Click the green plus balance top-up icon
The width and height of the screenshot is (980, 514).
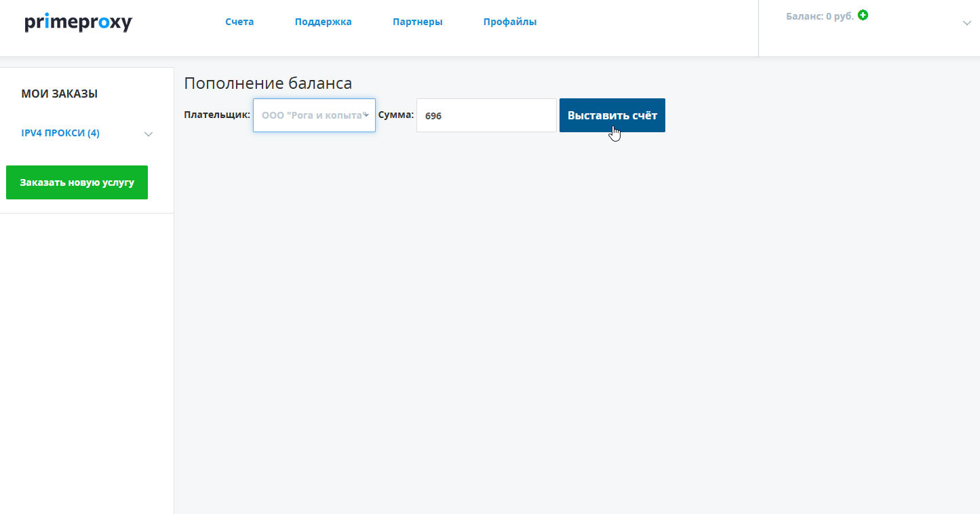(x=863, y=15)
